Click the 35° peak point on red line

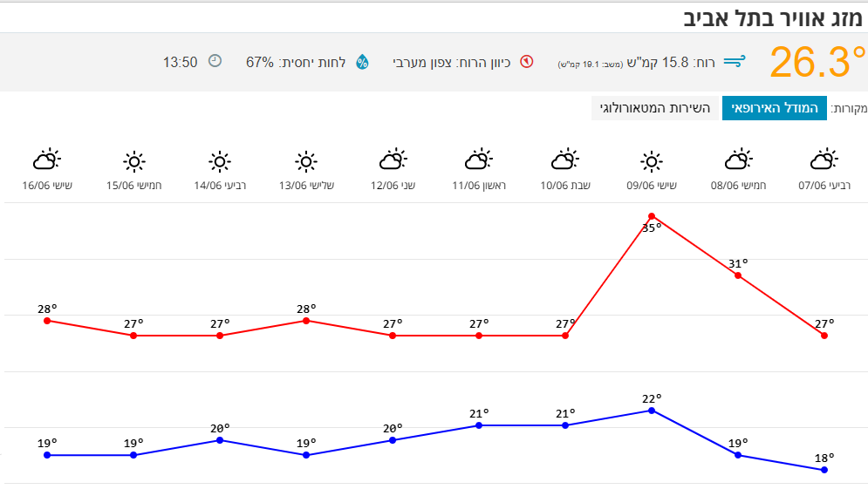coord(652,216)
